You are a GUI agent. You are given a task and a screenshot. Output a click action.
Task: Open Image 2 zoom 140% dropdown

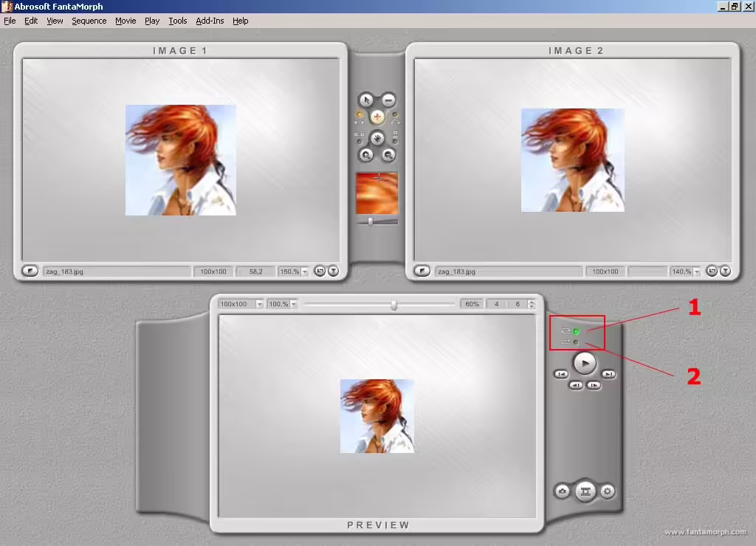[x=697, y=272]
